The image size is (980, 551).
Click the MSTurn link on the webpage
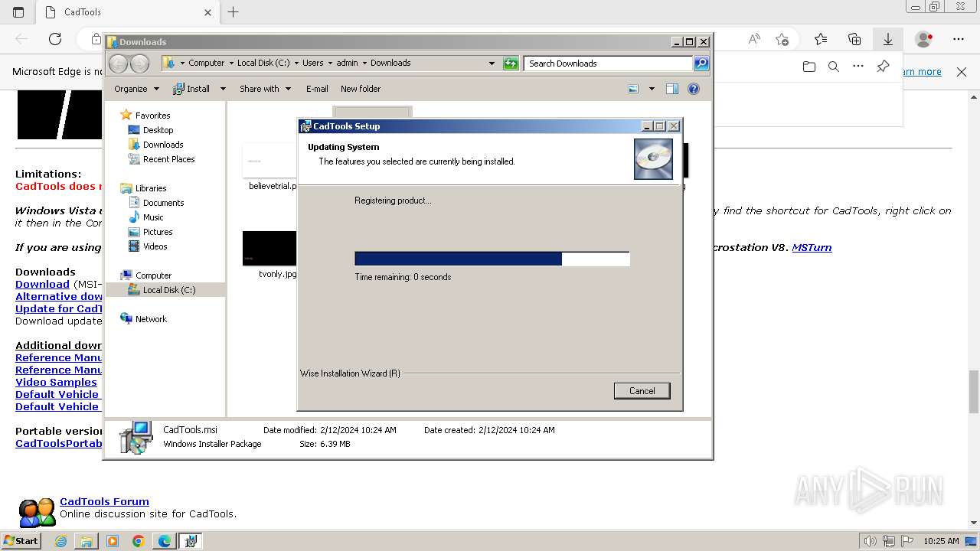coord(812,247)
